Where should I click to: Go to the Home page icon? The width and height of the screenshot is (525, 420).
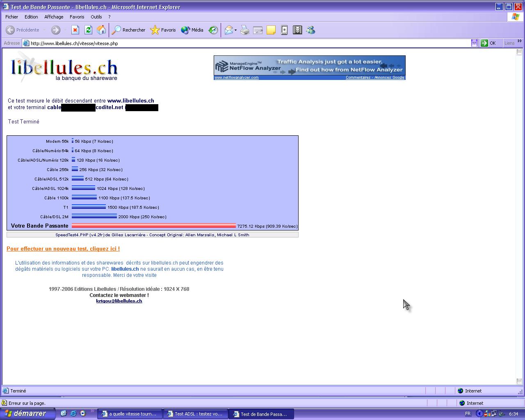click(x=101, y=30)
